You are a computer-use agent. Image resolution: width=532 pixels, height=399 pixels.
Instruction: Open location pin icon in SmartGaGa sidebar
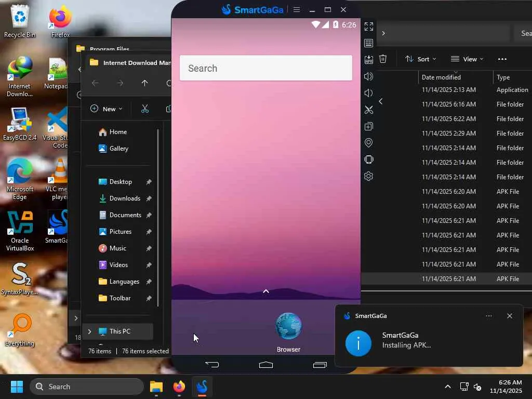click(368, 143)
